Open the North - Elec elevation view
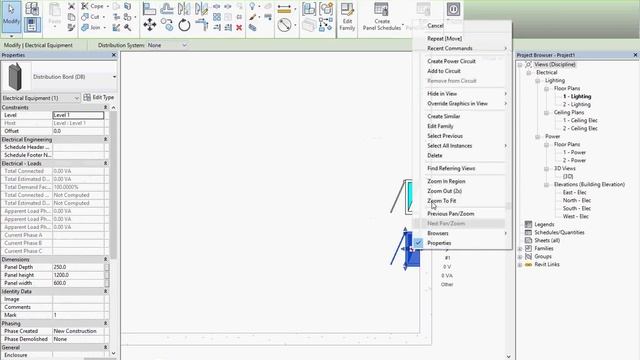 tap(577, 200)
